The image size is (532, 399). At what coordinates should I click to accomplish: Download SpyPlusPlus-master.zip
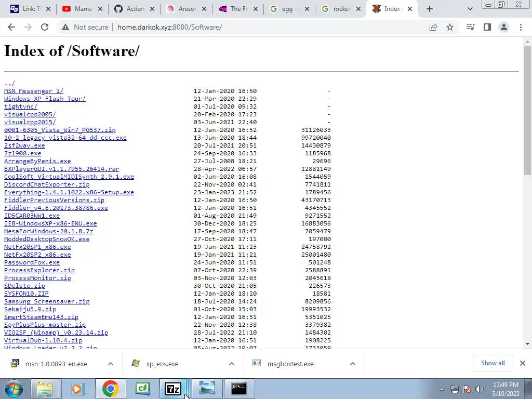(x=45, y=325)
